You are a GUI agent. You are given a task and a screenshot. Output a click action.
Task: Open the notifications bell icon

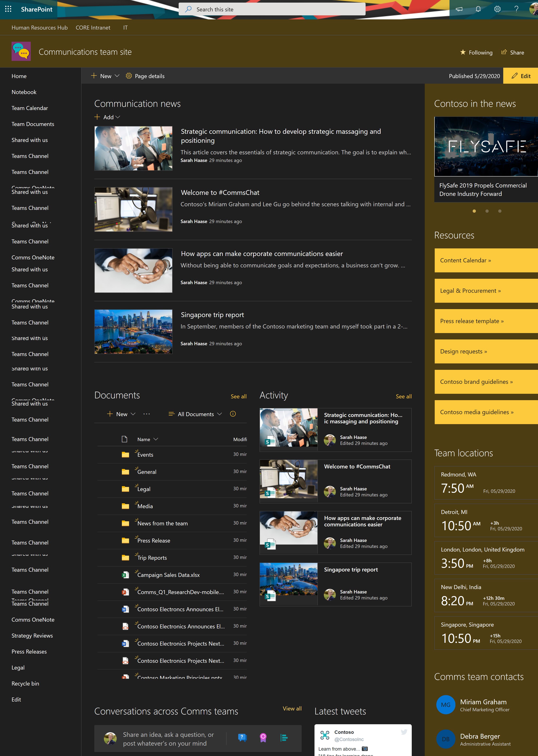pos(478,9)
